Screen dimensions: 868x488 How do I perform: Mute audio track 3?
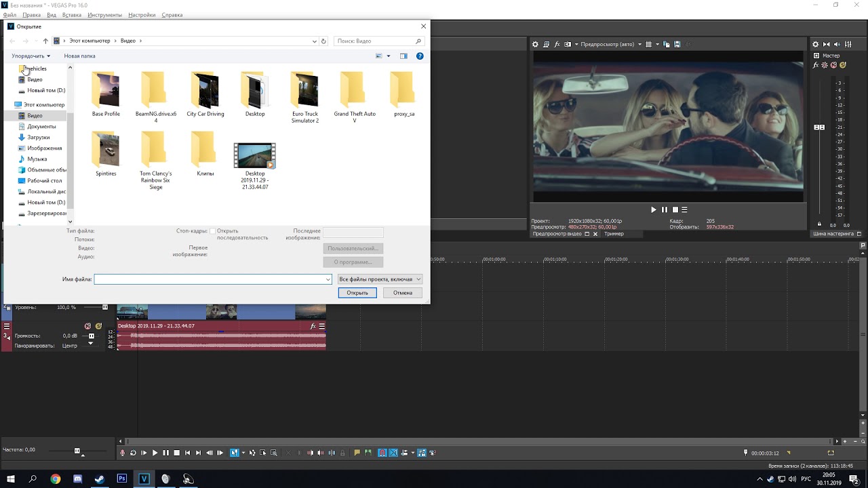click(87, 326)
